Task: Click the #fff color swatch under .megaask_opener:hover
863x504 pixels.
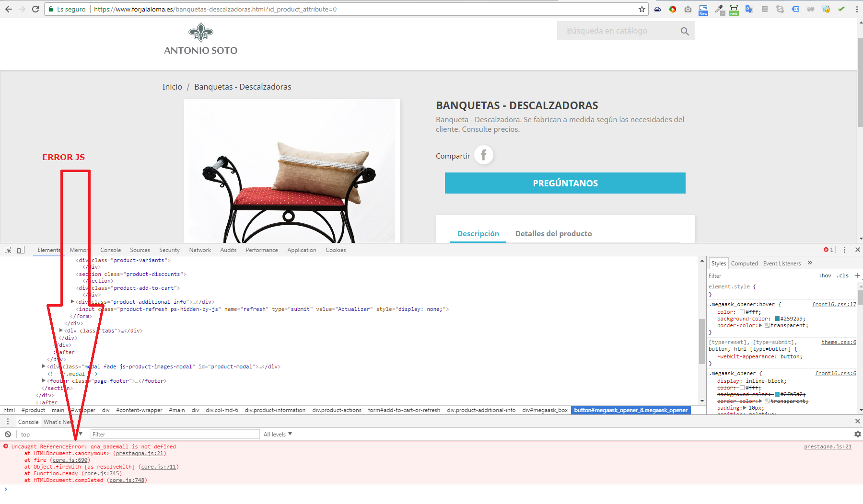Action: coord(742,312)
